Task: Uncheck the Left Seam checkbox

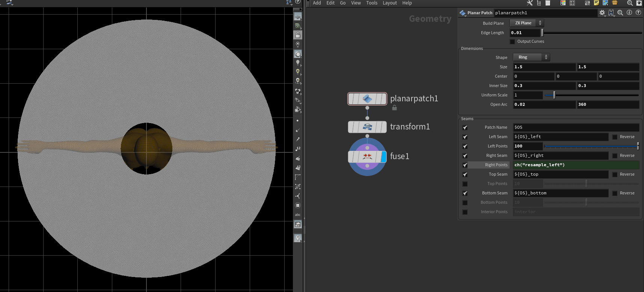Action: pos(465,137)
